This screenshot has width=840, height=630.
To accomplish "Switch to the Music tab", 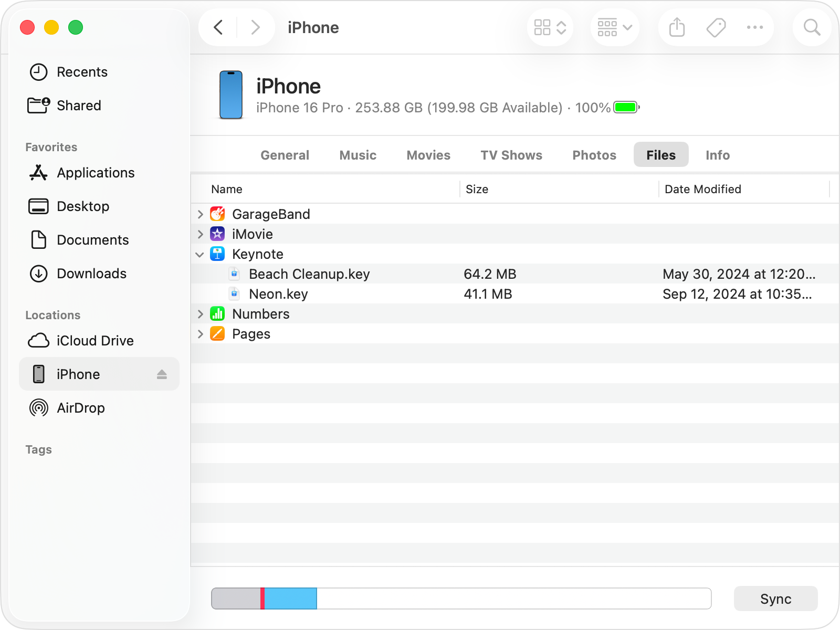I will tap(358, 155).
